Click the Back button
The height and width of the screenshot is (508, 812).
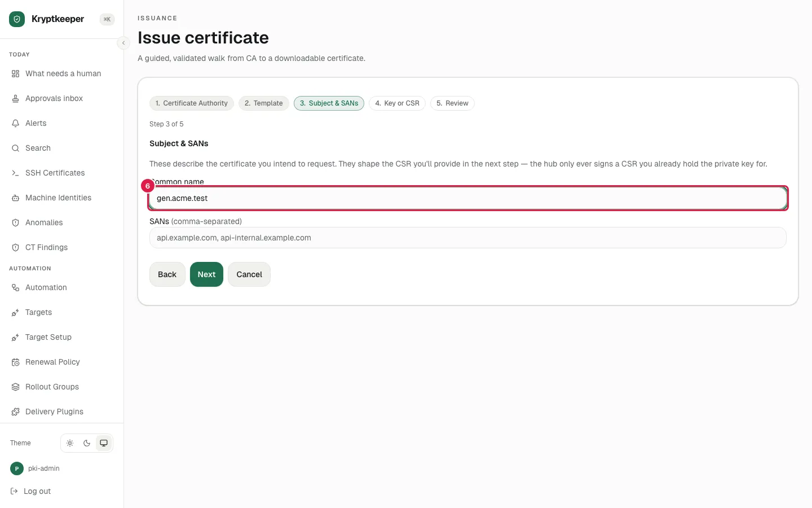[167, 274]
